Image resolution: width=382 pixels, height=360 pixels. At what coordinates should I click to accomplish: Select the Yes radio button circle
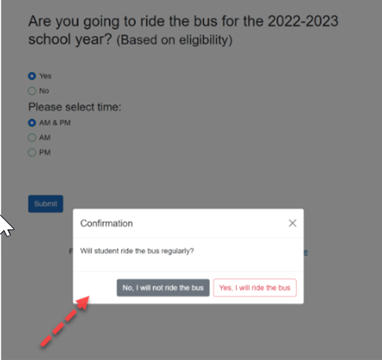[x=32, y=76]
